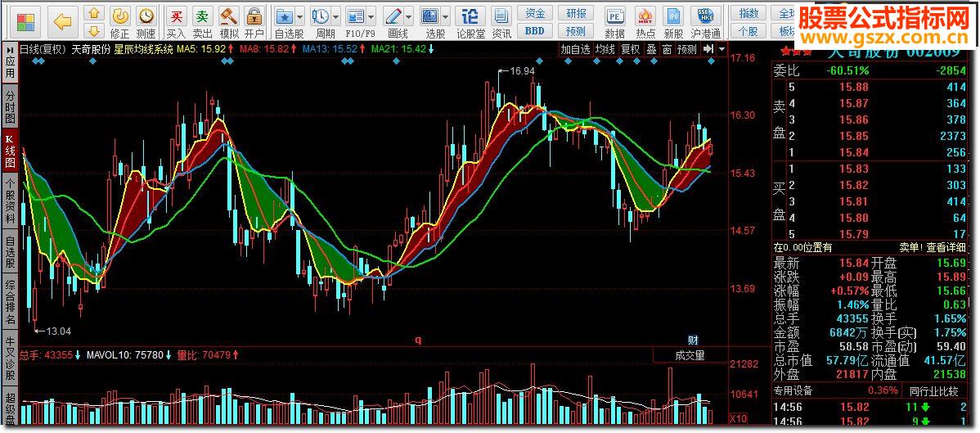Click the 资金 button
The width and height of the screenshot is (980, 433).
point(535,13)
